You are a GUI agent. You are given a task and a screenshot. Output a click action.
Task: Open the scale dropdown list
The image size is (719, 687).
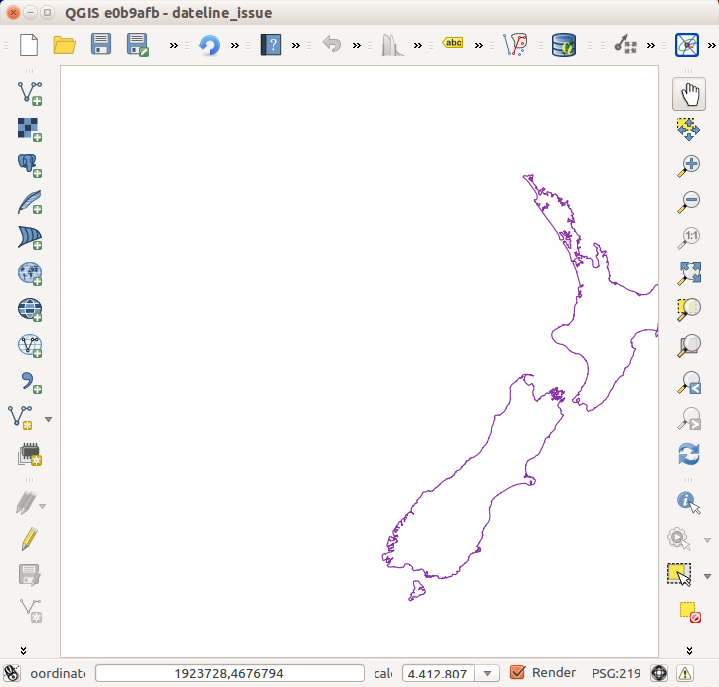[x=489, y=673]
